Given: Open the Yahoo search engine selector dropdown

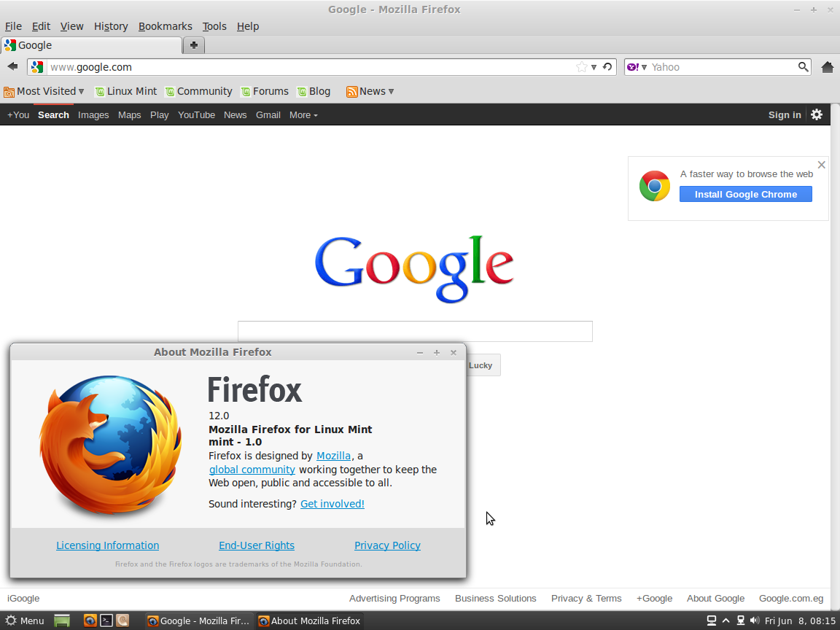Looking at the screenshot, I should (x=644, y=68).
